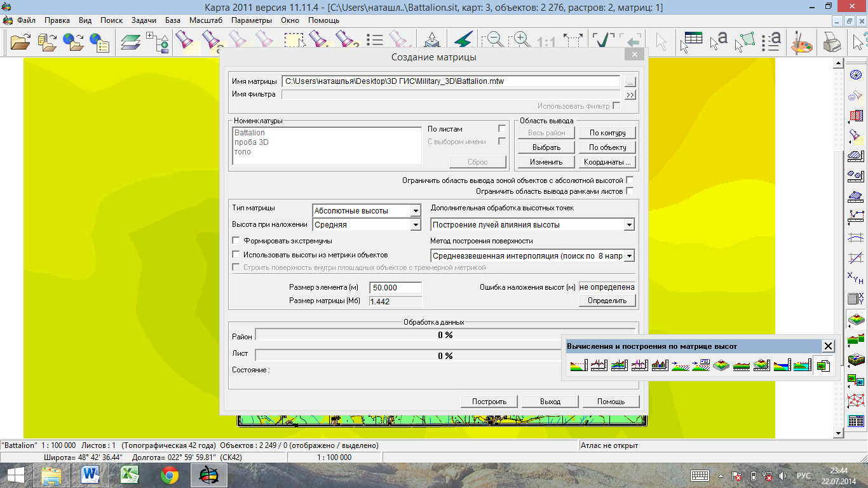The image size is (868, 488).
Task: Click the 'Выбрать' button
Action: pos(546,147)
